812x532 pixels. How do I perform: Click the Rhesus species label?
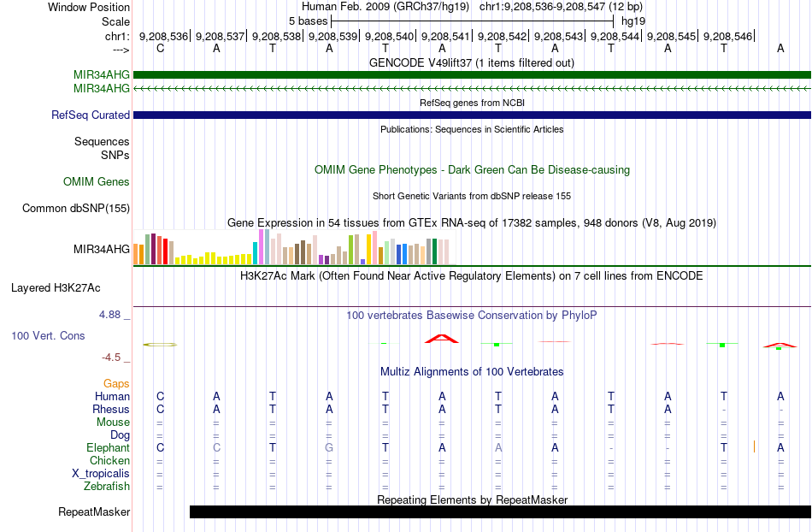[111, 409]
